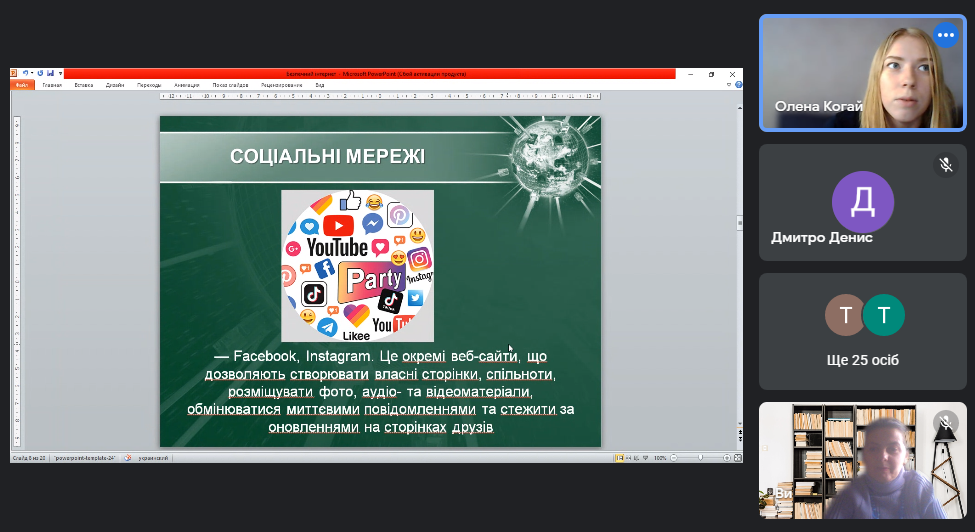
Task: Click the social media logos image on slide
Action: (x=357, y=265)
